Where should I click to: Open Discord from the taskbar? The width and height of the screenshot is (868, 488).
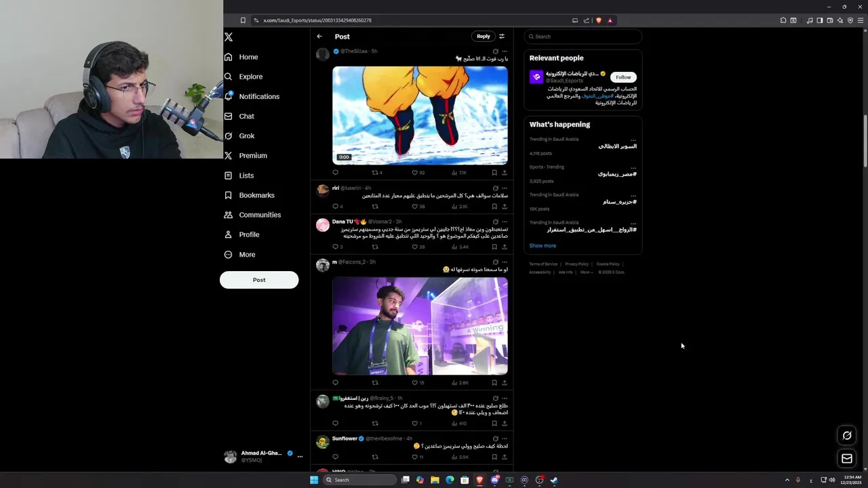click(x=494, y=480)
